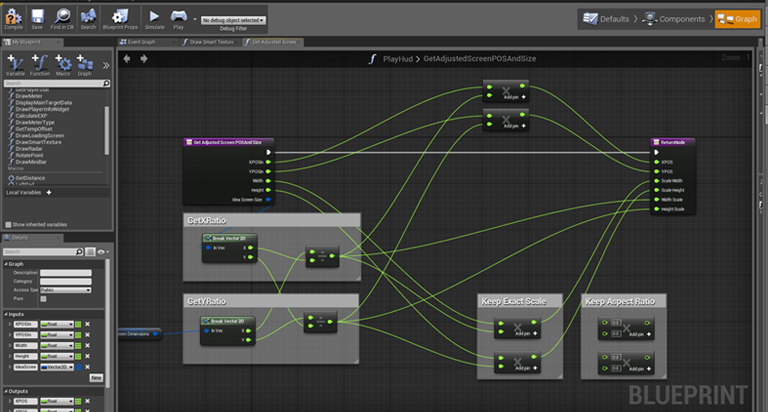Viewport: 768px width, 412px height.
Task: Switch to Components mode
Action: [674, 19]
